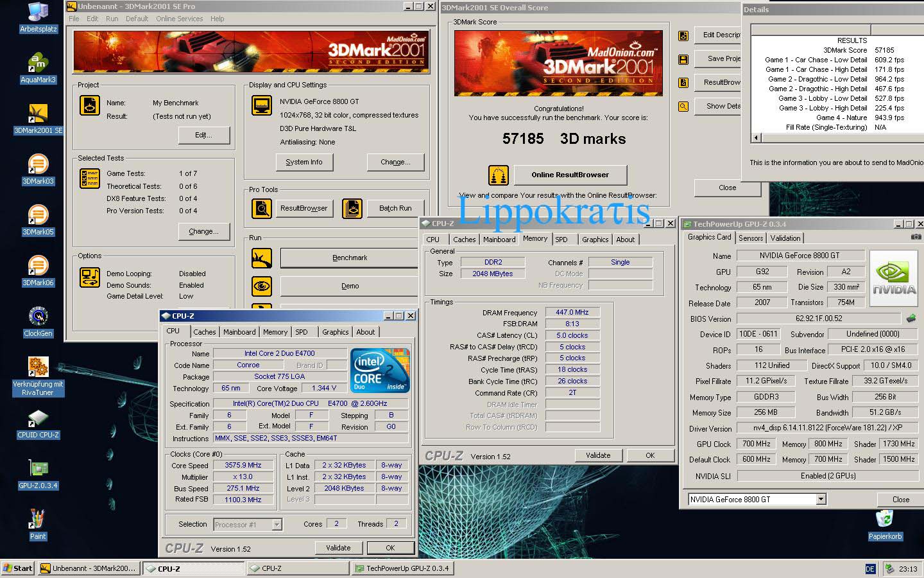Click the Demo eye icon
This screenshot has width=924, height=578.
(x=261, y=286)
